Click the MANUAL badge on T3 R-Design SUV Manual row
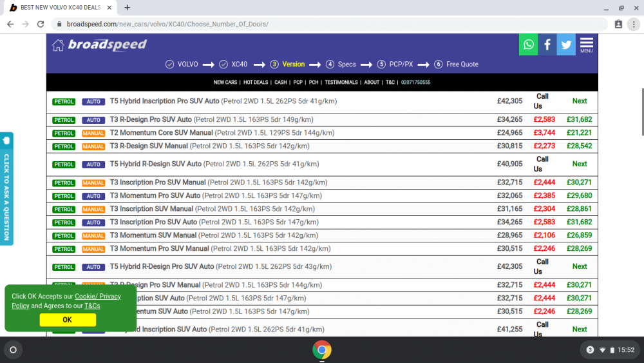Screen dimensions: 644x363 point(93,146)
